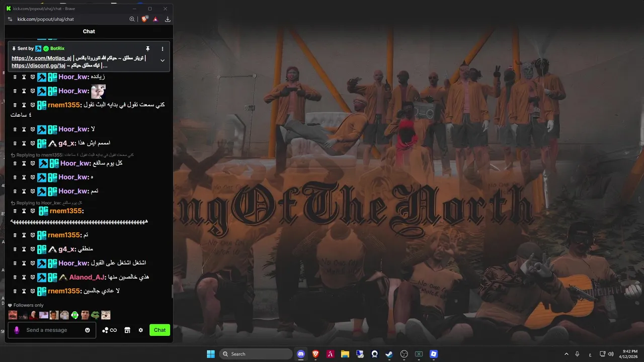Open Roblox from the taskbar
Screen dimensions: 644x362
(x=434, y=354)
